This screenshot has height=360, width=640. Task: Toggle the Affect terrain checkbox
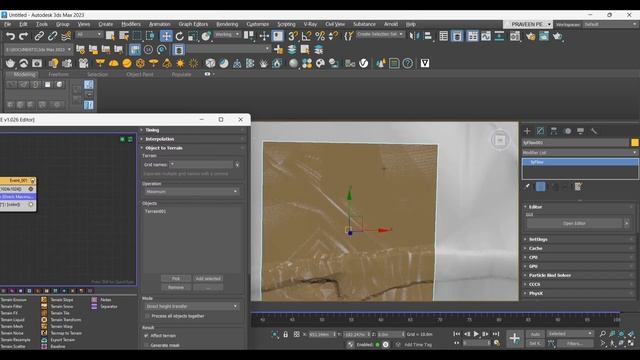pos(146,336)
